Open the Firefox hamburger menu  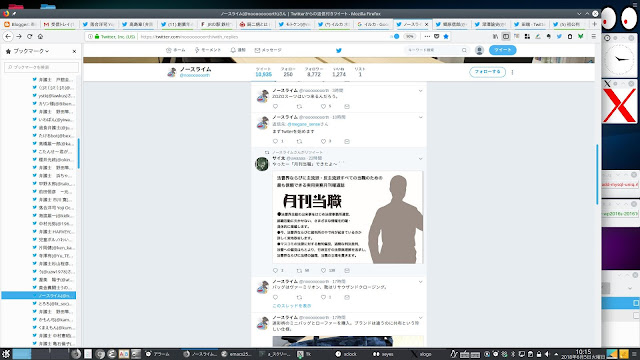tap(594, 36)
